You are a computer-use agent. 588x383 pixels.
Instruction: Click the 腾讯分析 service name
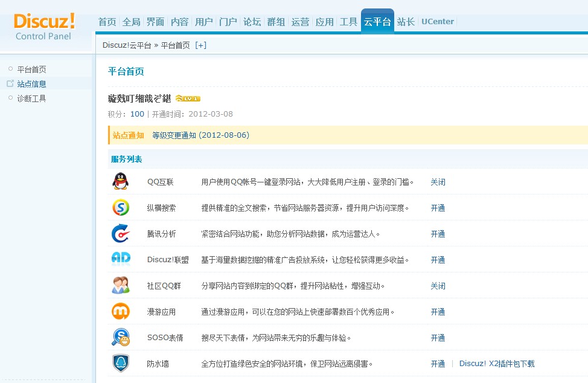click(161, 234)
